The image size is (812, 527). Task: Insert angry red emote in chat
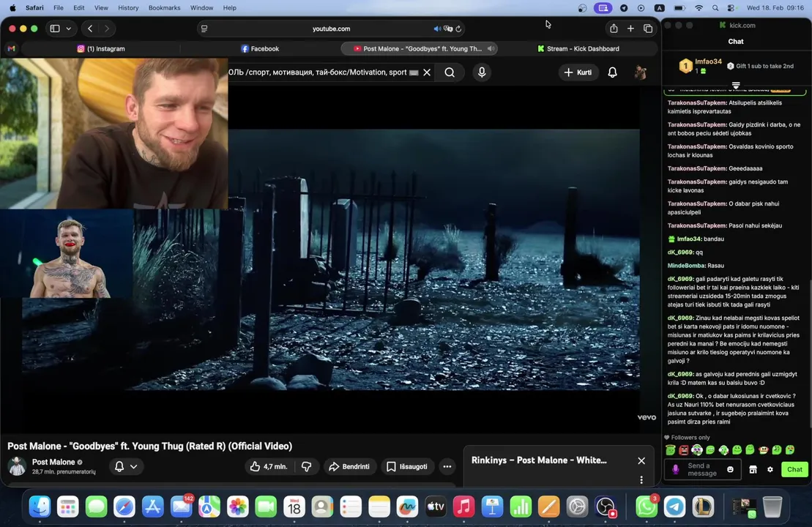pos(684,450)
